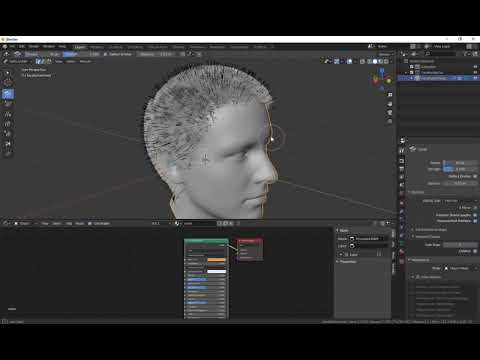
Task: Toggle Preserve Root Positions checkbox
Action: (475, 221)
